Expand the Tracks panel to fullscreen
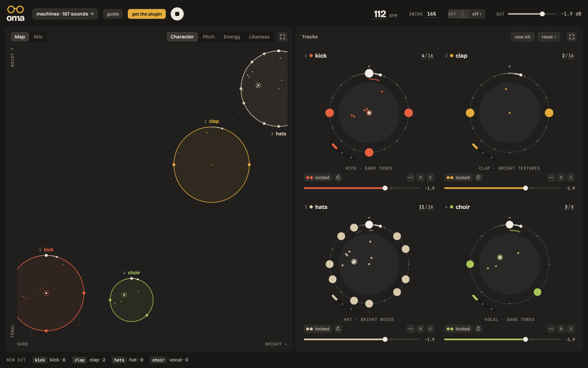The height and width of the screenshot is (368, 588). 571,37
